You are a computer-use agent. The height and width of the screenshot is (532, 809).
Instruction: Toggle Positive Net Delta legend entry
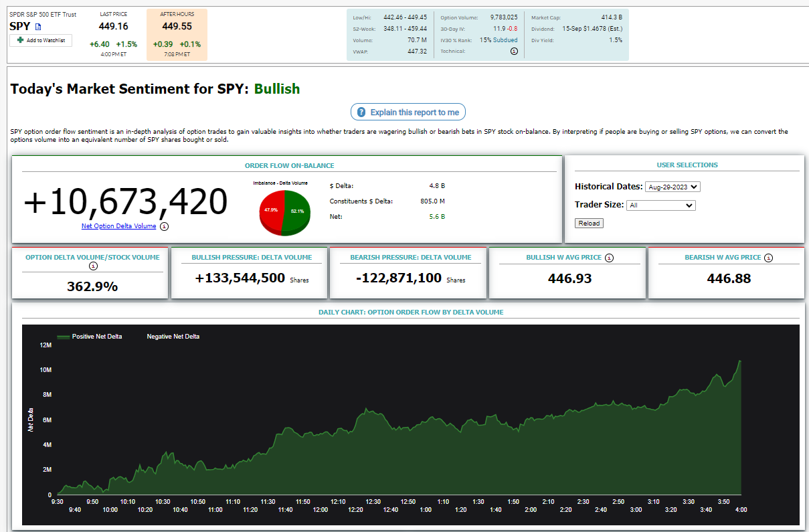pos(90,337)
